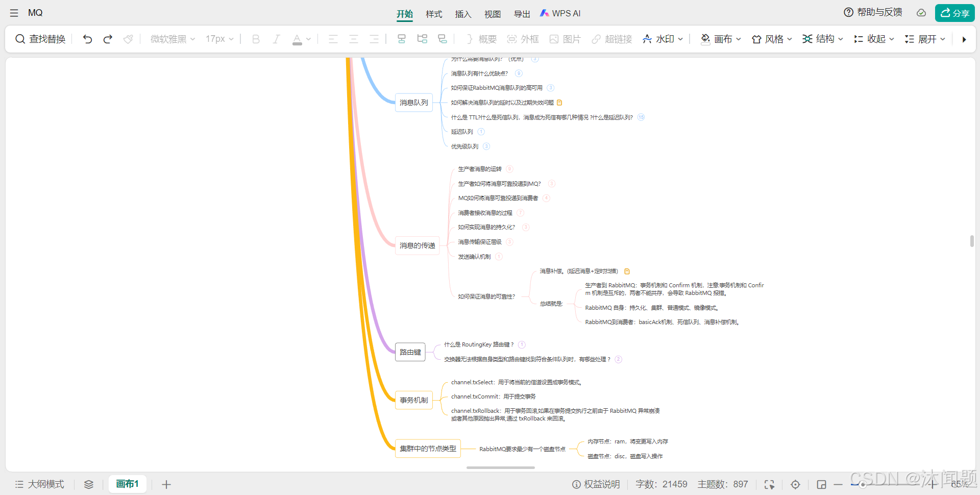Select the 消息队列 topic node

(414, 103)
